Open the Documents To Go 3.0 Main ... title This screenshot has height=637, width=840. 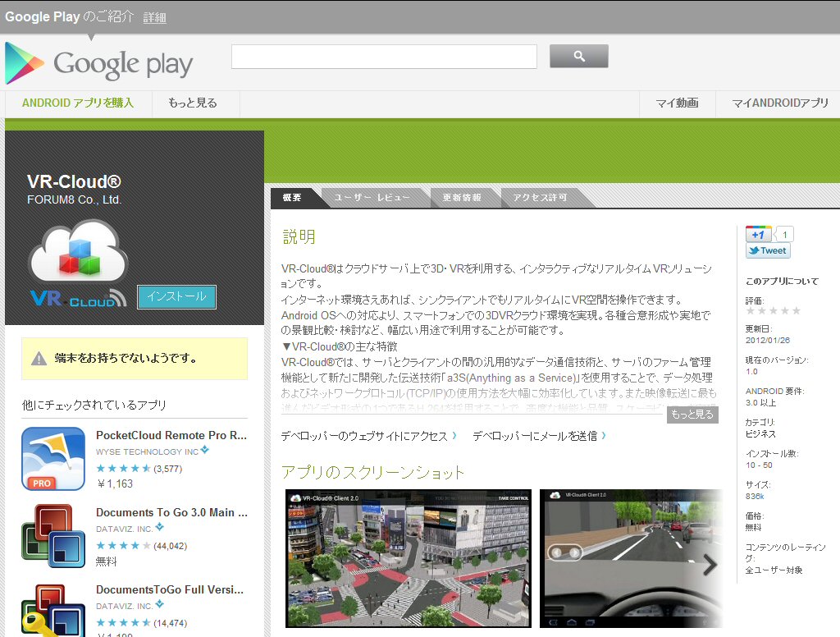pos(171,512)
